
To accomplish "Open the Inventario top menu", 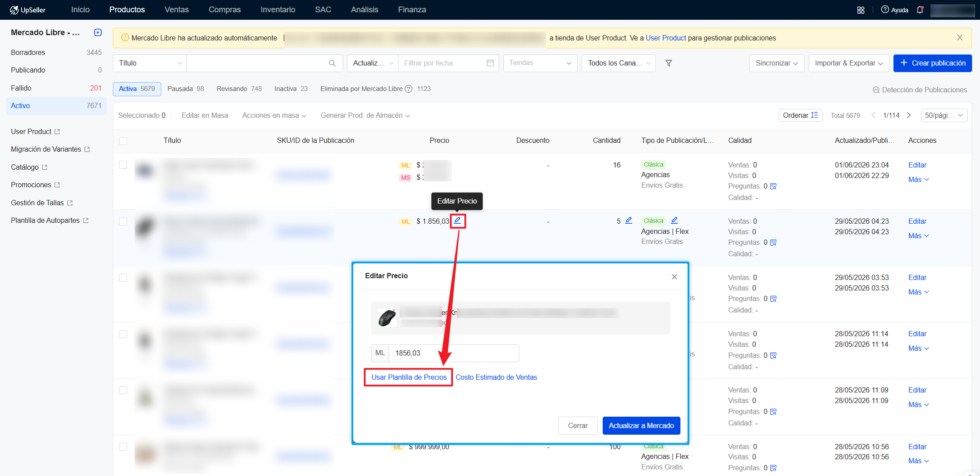I will point(278,10).
